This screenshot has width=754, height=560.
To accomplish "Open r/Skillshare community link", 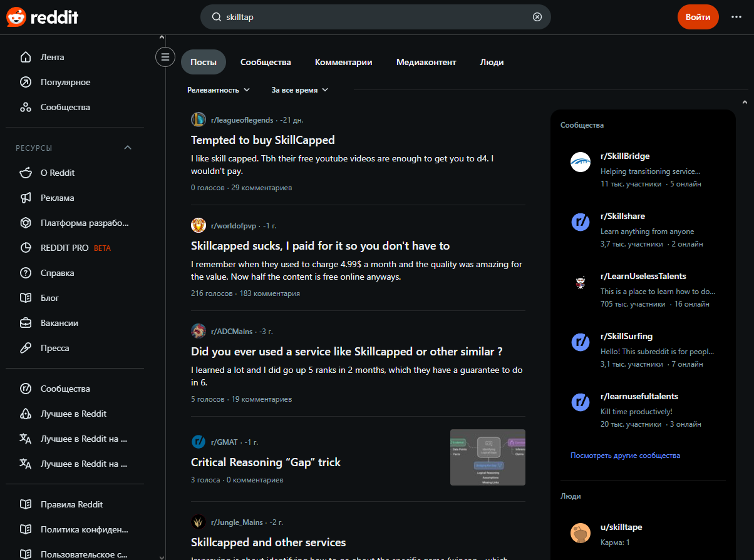I will tap(622, 216).
